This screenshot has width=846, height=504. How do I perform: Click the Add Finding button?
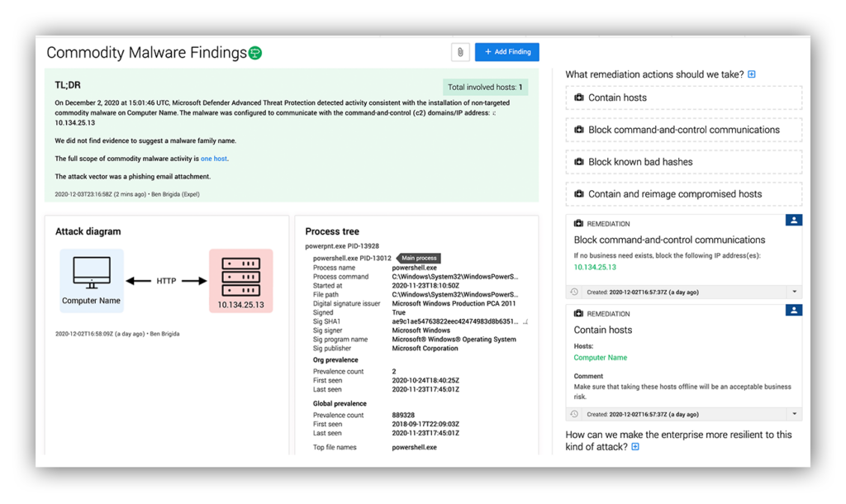pyautogui.click(x=506, y=51)
